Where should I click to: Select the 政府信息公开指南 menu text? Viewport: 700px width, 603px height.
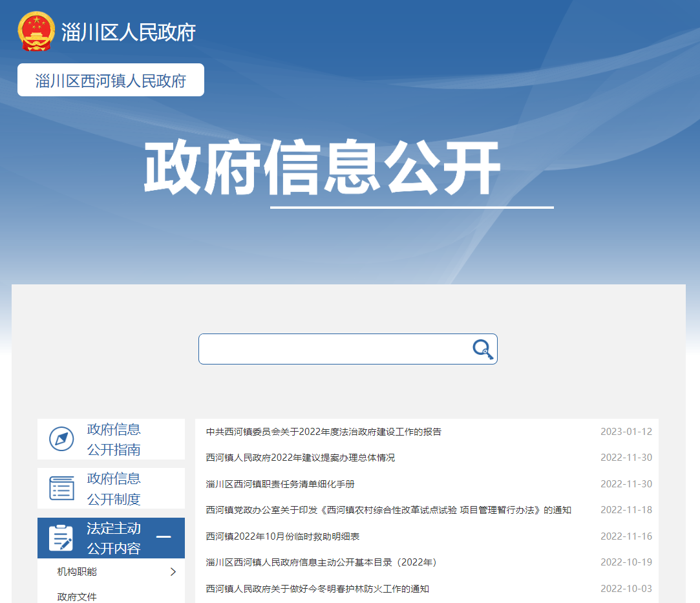114,439
